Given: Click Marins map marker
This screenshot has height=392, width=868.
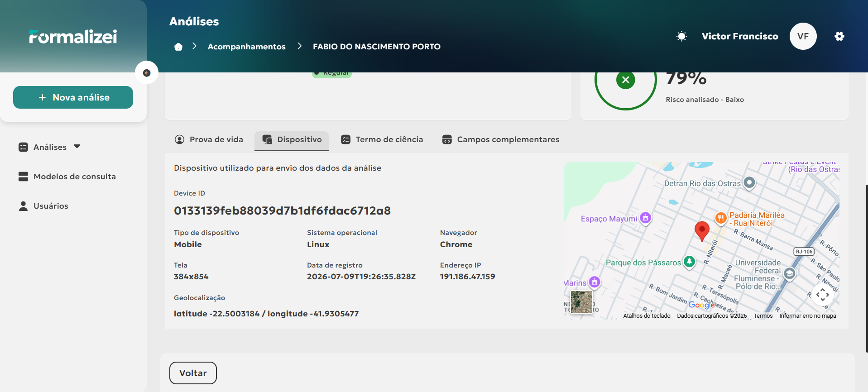Looking at the screenshot, I should tap(595, 282).
